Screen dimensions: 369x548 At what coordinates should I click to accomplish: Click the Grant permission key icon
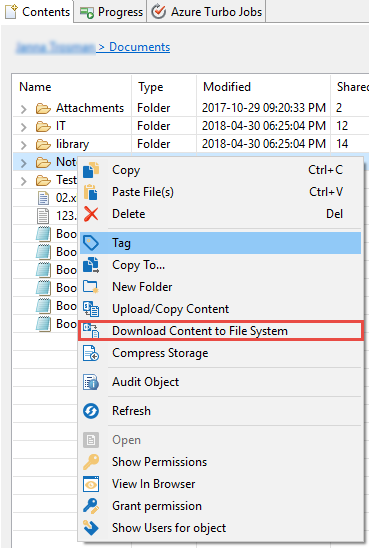tap(91, 506)
